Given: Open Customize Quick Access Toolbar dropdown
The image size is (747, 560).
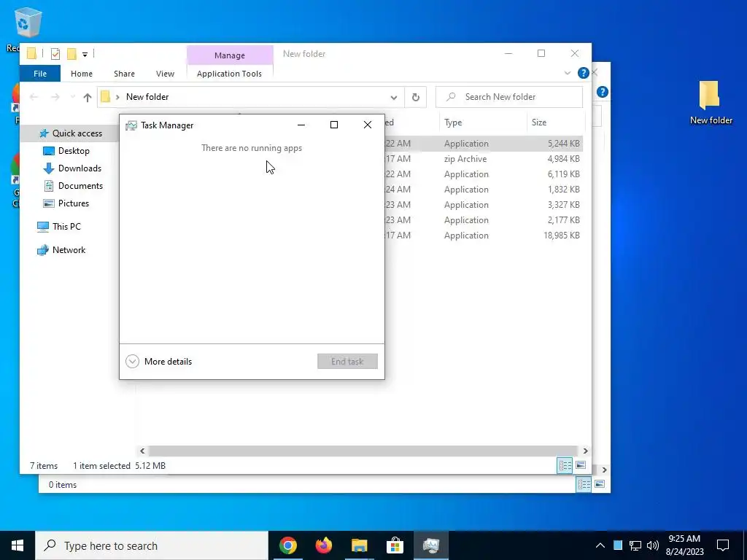Looking at the screenshot, I should coord(85,54).
